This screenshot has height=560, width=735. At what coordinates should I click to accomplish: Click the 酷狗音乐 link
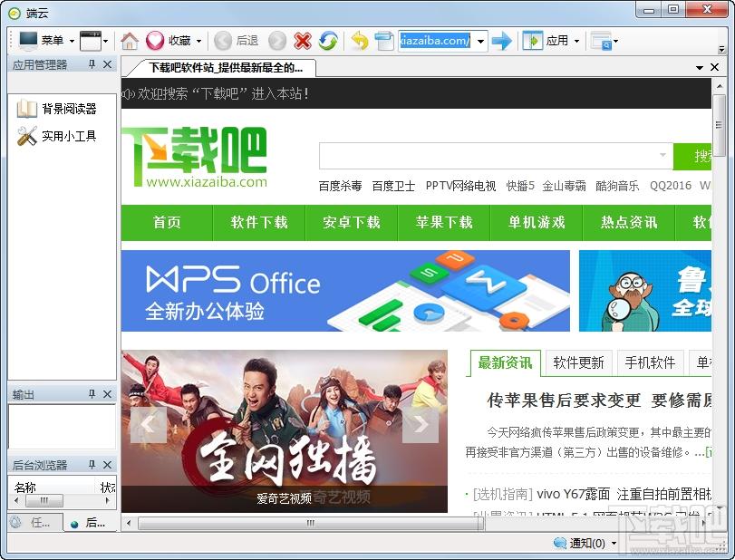tap(617, 186)
